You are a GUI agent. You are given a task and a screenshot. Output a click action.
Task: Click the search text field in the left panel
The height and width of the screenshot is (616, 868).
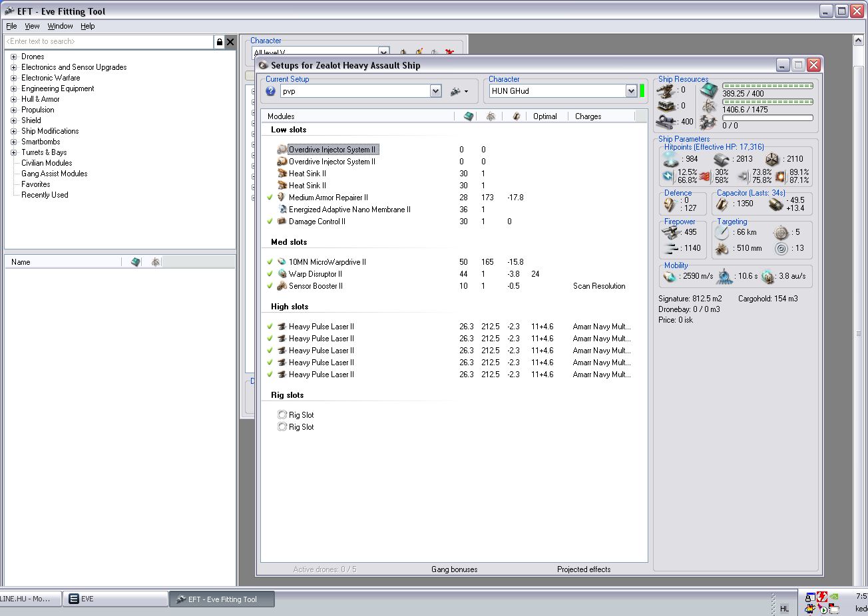pyautogui.click(x=108, y=41)
